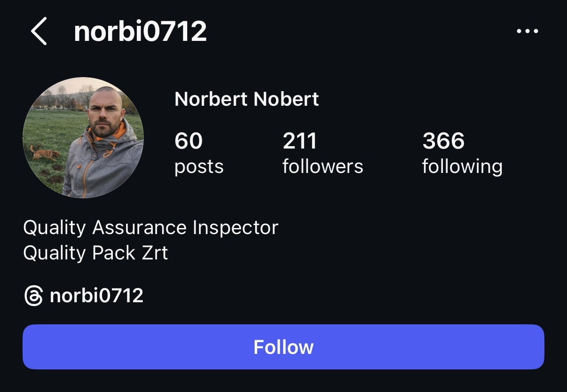Select the Quality Assurance Inspector bio line
This screenshot has width=567, height=392.
click(x=150, y=228)
